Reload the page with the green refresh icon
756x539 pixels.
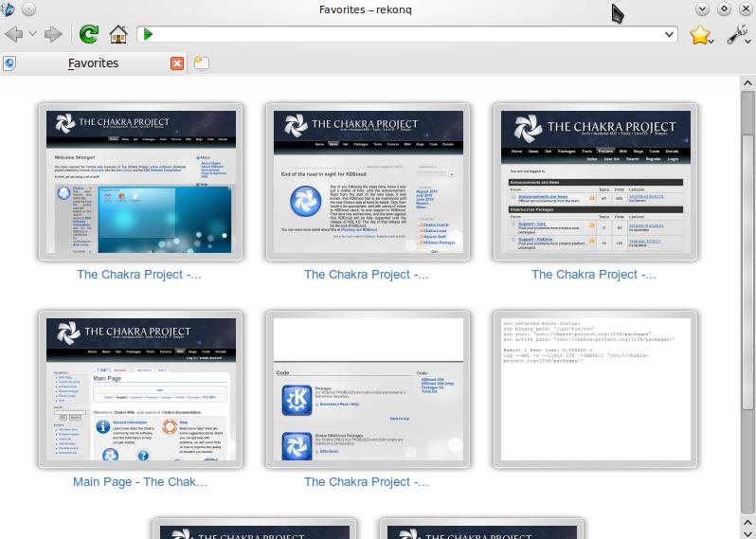[x=88, y=34]
